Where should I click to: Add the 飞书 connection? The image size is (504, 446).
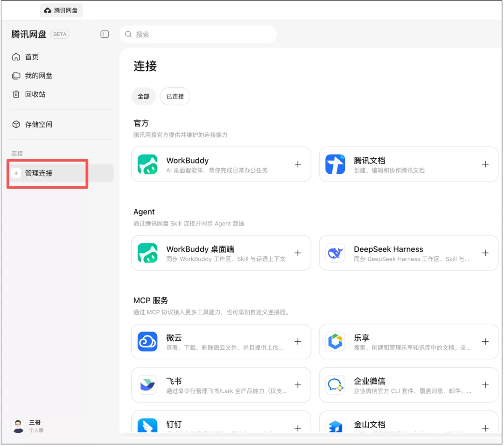pos(298,385)
